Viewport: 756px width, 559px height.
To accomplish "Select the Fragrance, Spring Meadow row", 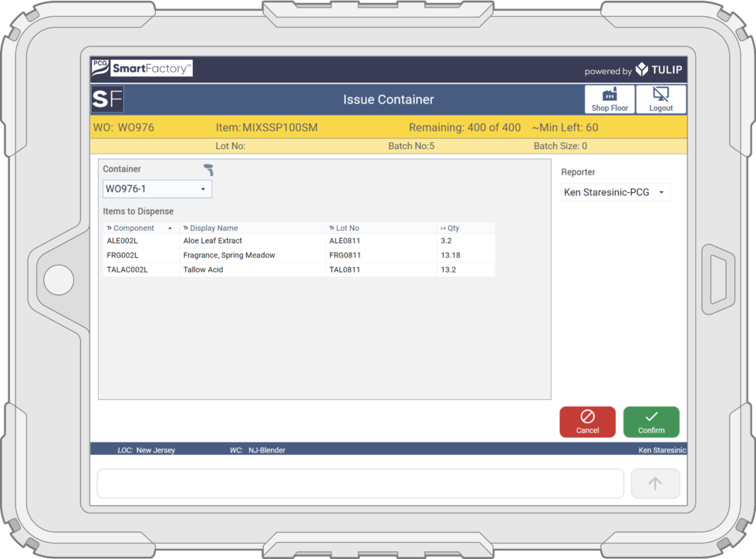I will pyautogui.click(x=255, y=256).
